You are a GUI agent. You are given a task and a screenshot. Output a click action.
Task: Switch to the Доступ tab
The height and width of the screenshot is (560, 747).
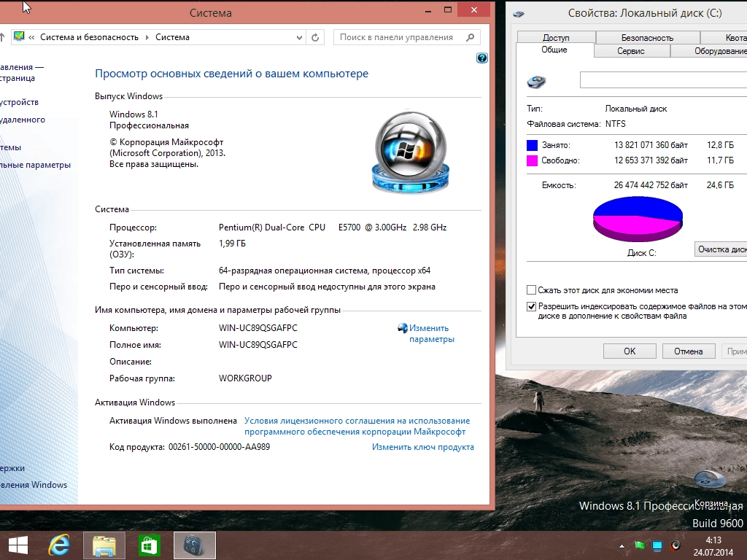click(x=556, y=38)
